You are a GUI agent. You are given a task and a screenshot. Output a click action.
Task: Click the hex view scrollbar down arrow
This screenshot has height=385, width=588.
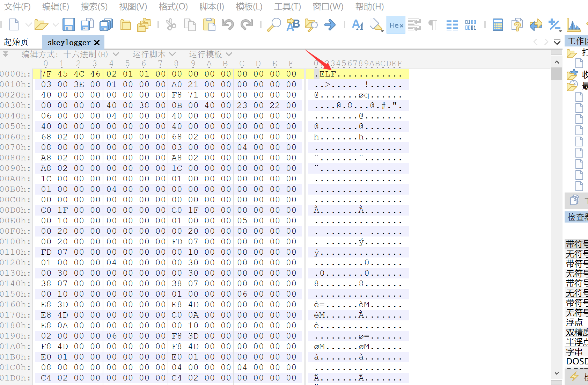click(x=557, y=373)
